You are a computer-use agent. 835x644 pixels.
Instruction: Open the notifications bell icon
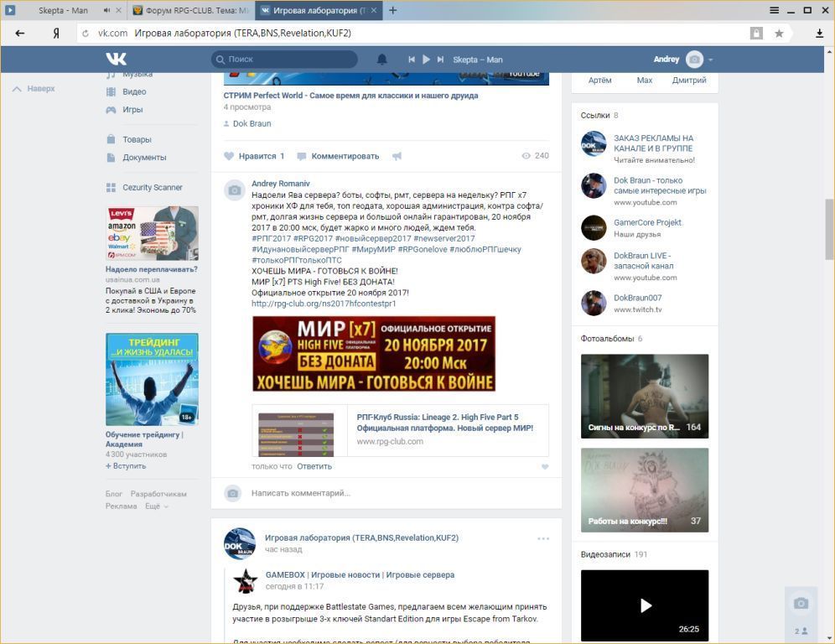(381, 60)
